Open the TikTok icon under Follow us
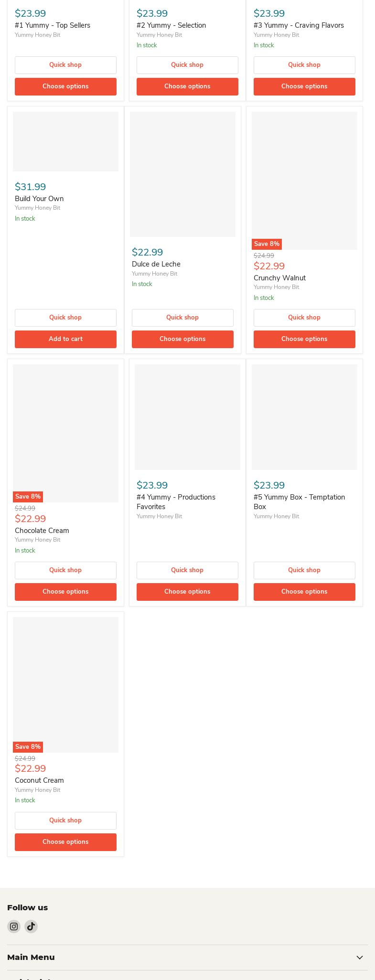 pos(31,927)
